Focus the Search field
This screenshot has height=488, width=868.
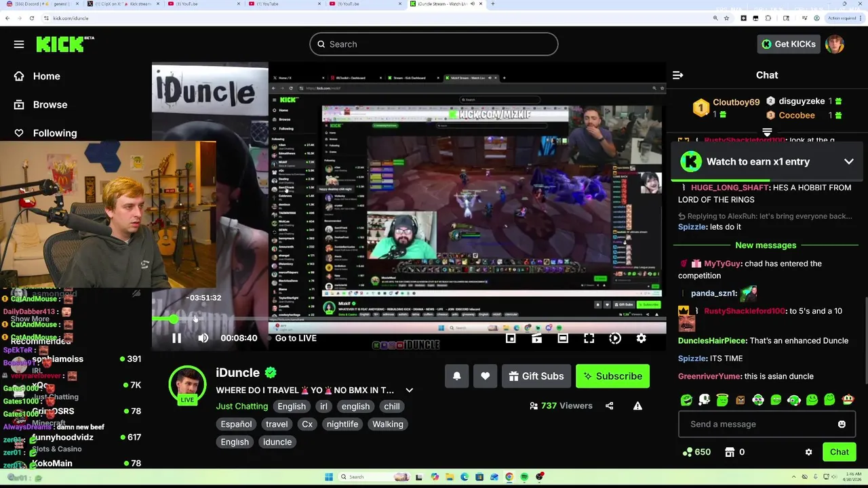click(434, 44)
